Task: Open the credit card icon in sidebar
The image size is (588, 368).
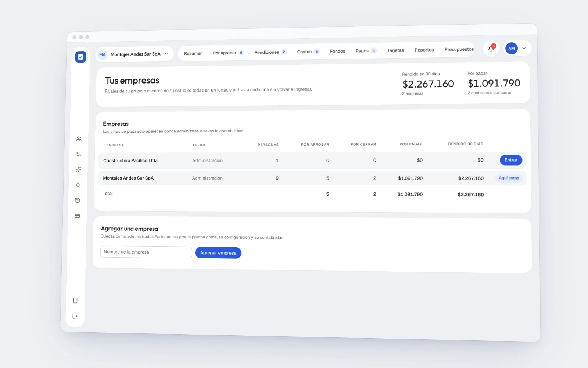Action: point(77,216)
